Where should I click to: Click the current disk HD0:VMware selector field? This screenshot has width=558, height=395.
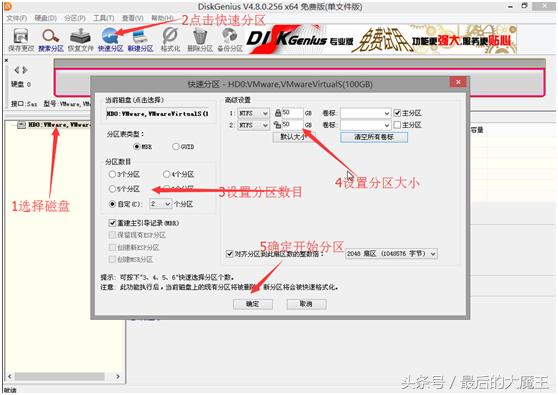[157, 114]
